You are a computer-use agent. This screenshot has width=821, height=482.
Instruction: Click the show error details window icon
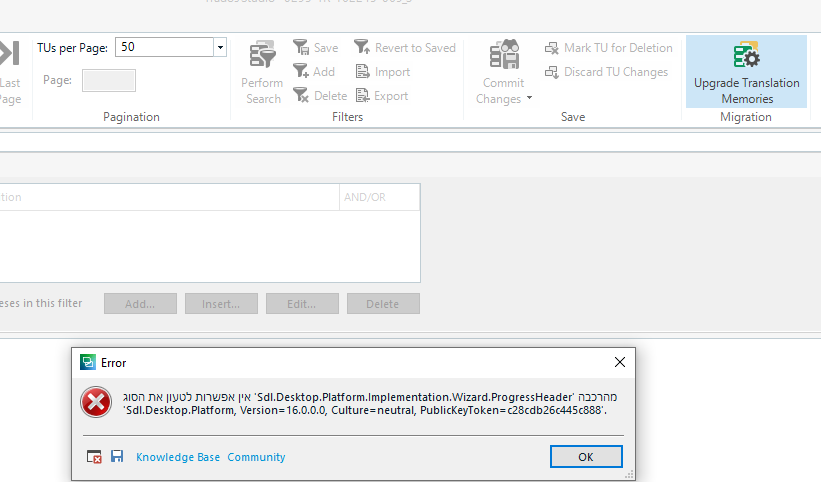[94, 457]
